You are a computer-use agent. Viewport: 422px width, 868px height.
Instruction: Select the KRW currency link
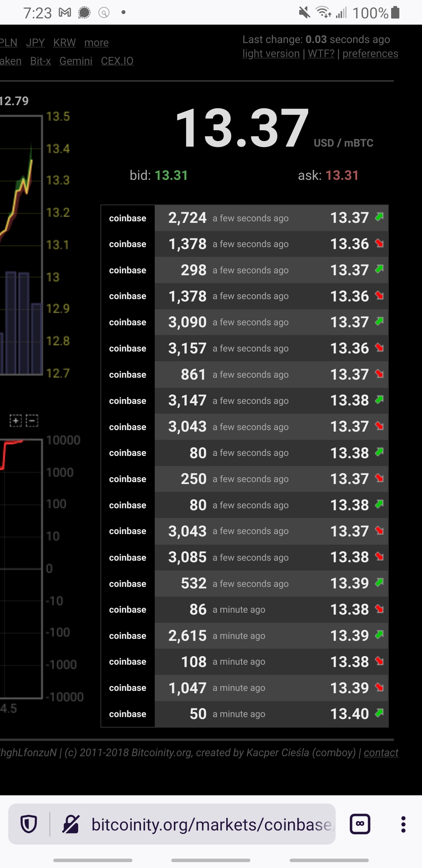click(64, 43)
